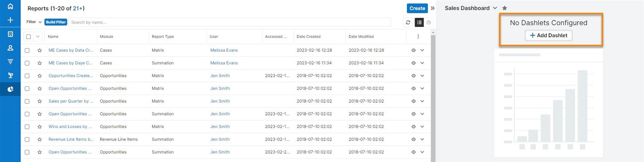Favorite the Sales Dashboard star

tap(504, 8)
